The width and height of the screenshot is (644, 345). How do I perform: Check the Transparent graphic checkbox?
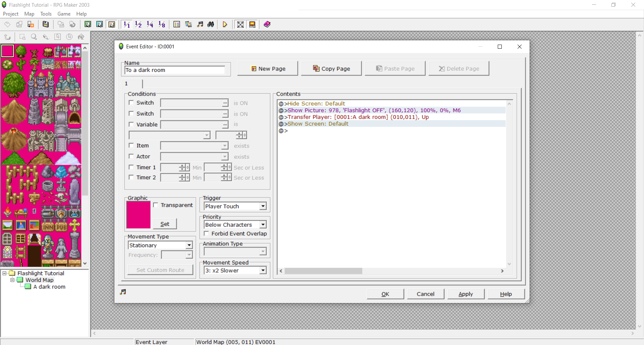pos(156,205)
